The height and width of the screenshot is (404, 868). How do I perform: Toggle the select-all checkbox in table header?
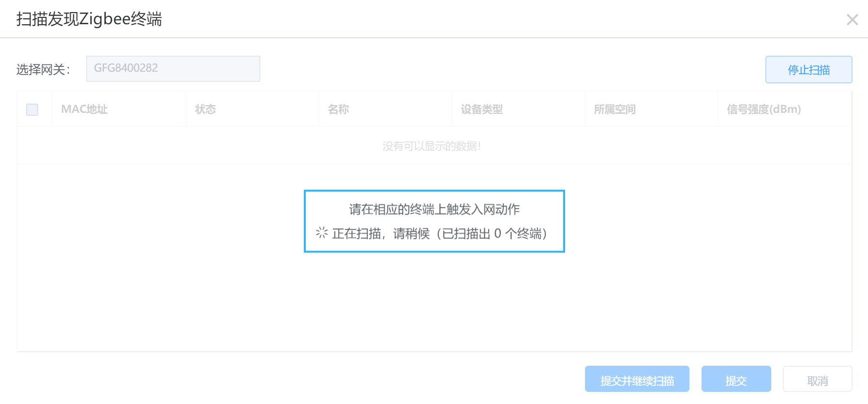[32, 109]
